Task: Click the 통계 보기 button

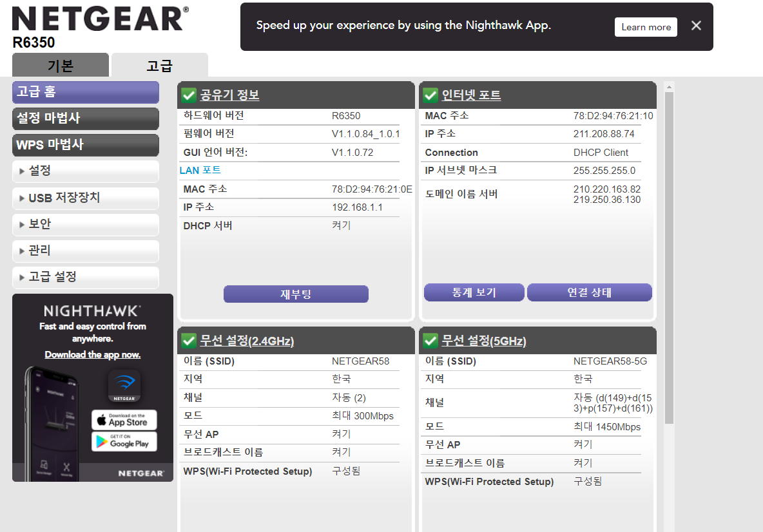Action: tap(474, 292)
